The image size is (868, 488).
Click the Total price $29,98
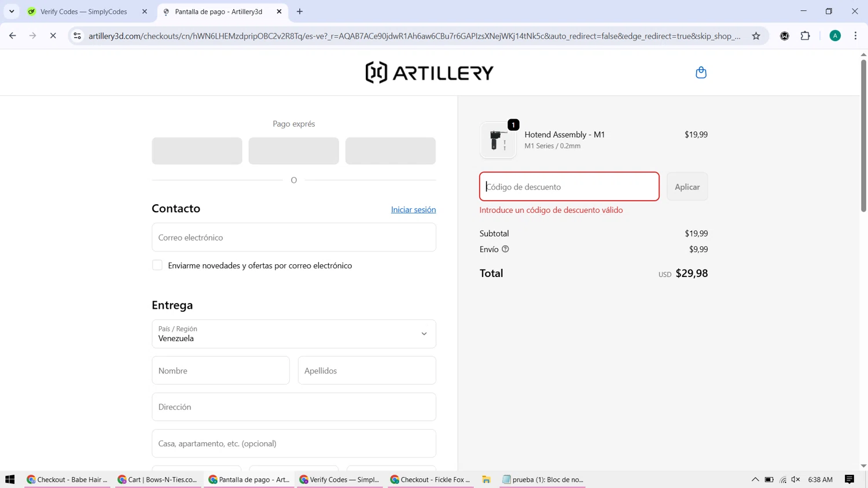point(692,273)
